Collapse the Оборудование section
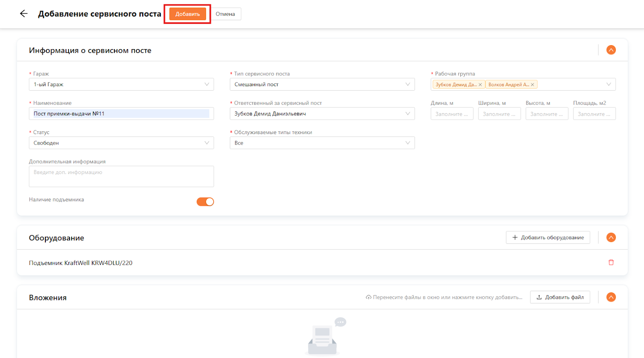644x358 pixels. tap(611, 238)
